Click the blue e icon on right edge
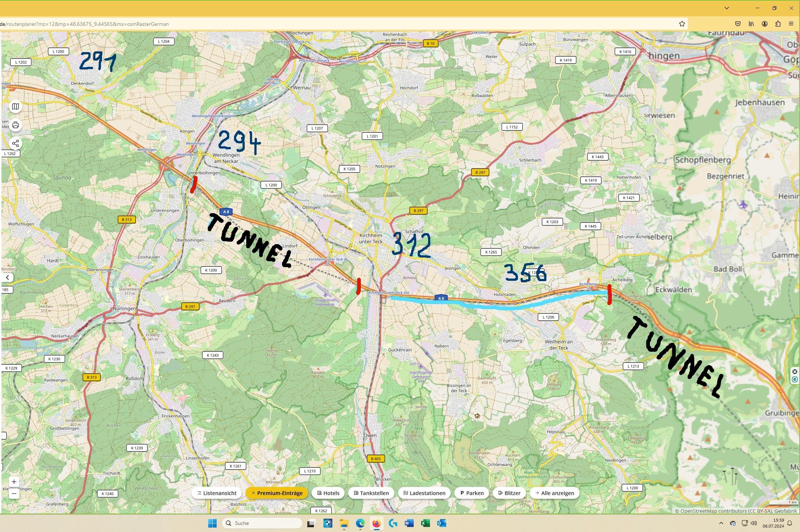 (795, 380)
